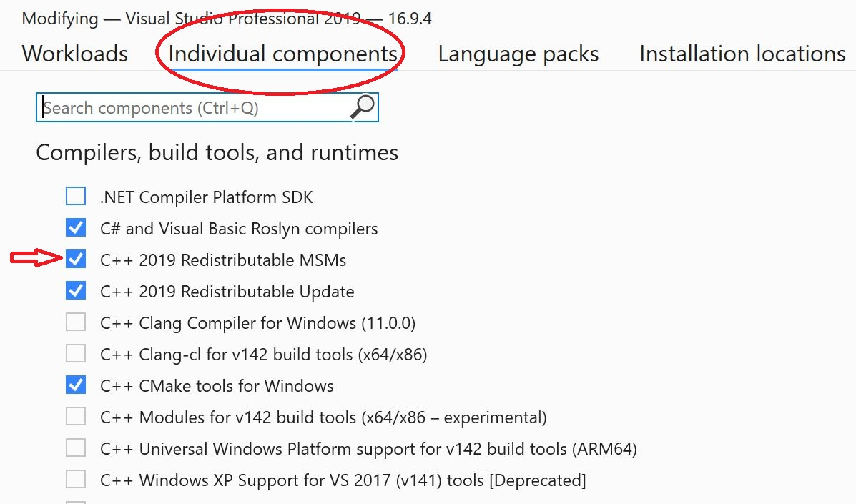Select the Individual components tab
Viewport: 856px width, 504px height.
coord(282,54)
